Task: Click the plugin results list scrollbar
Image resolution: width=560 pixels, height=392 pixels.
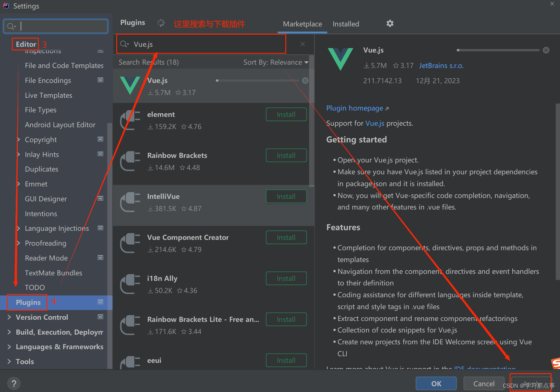Action: (x=311, y=121)
